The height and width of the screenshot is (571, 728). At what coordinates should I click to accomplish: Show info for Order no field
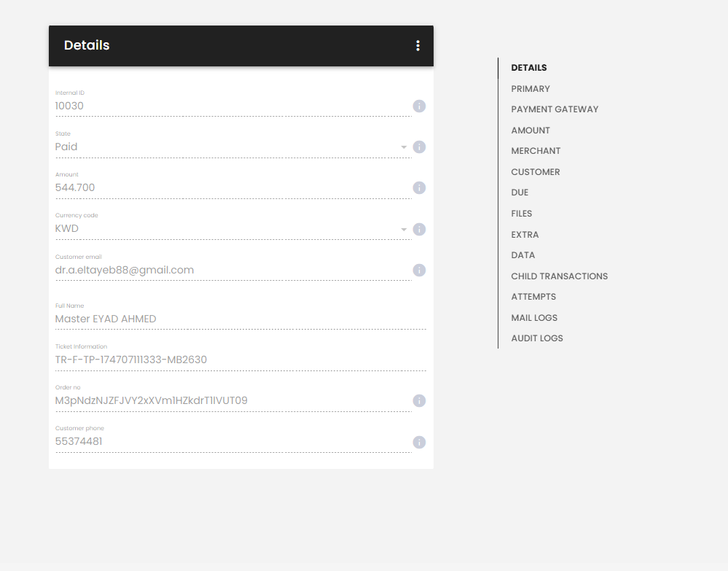[x=419, y=401]
